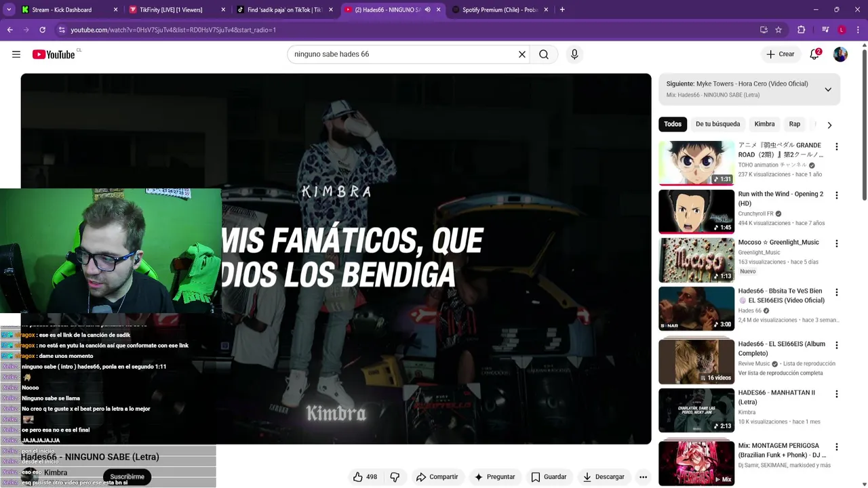Click the Guardar save button
The width and height of the screenshot is (868, 488).
549,477
